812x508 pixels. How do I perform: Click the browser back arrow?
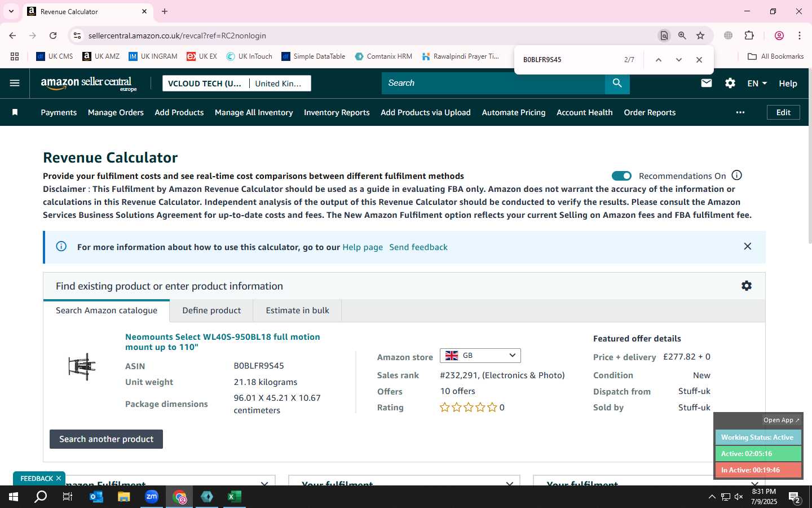point(12,36)
